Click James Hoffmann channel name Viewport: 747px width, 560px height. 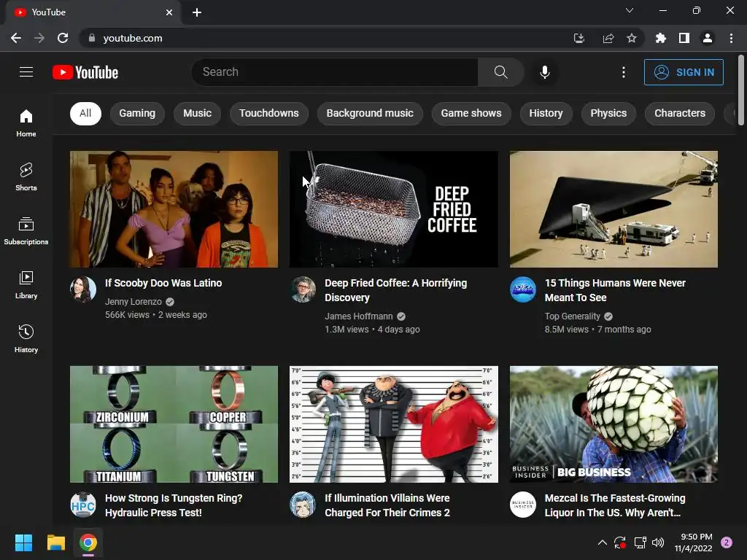pos(359,316)
